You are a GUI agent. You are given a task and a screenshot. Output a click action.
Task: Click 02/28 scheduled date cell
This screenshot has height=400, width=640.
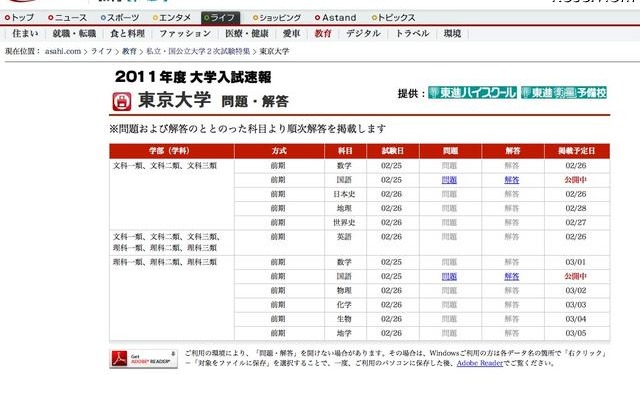pos(576,209)
